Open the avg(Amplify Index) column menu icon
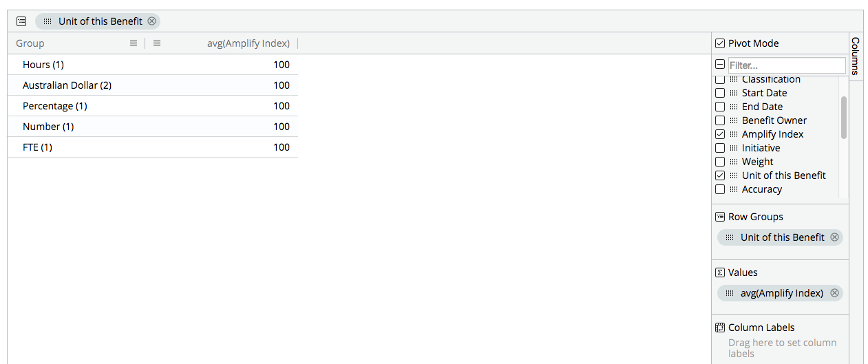This screenshot has height=364, width=868. 157,43
